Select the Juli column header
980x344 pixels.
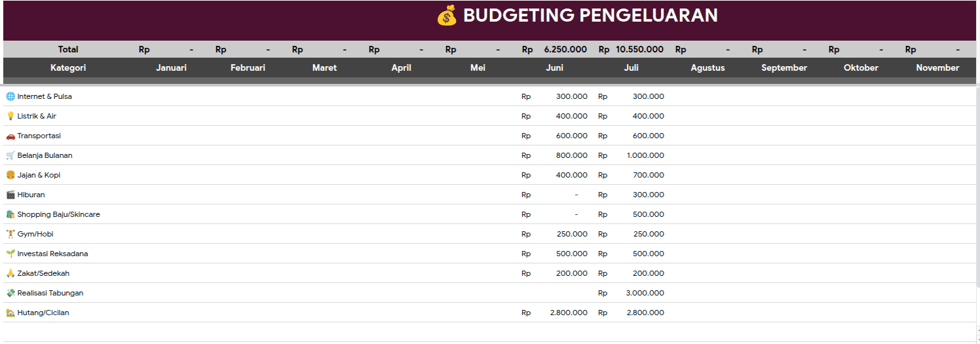point(631,67)
